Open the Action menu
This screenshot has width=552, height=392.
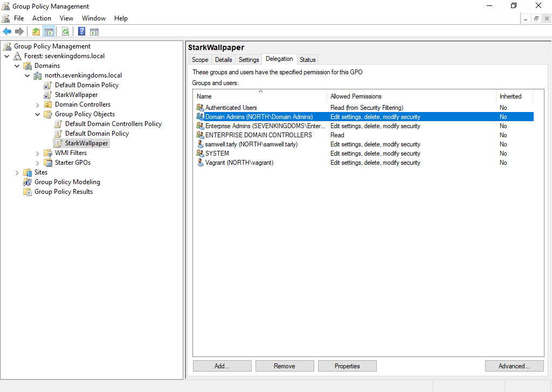[42, 18]
